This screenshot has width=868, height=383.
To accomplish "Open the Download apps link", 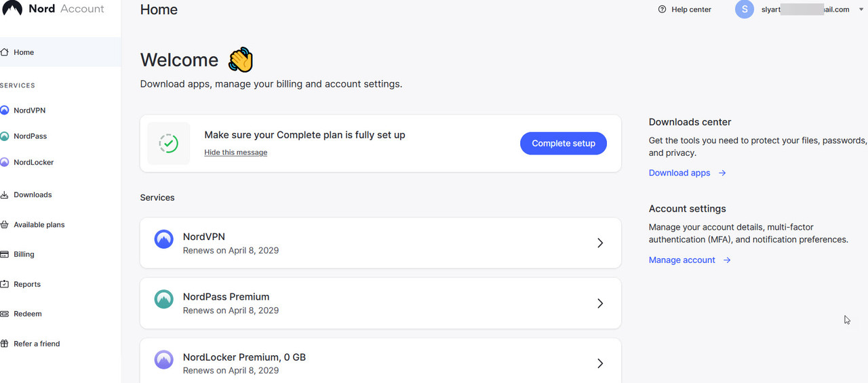I will coord(679,173).
